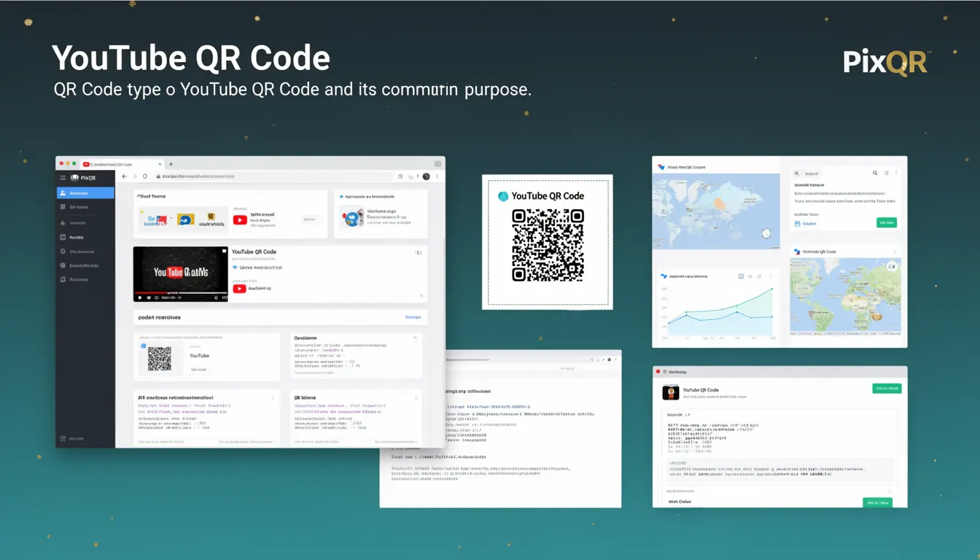This screenshot has width=980, height=560.
Task: Open the browser's three-dot menu
Action: [437, 176]
